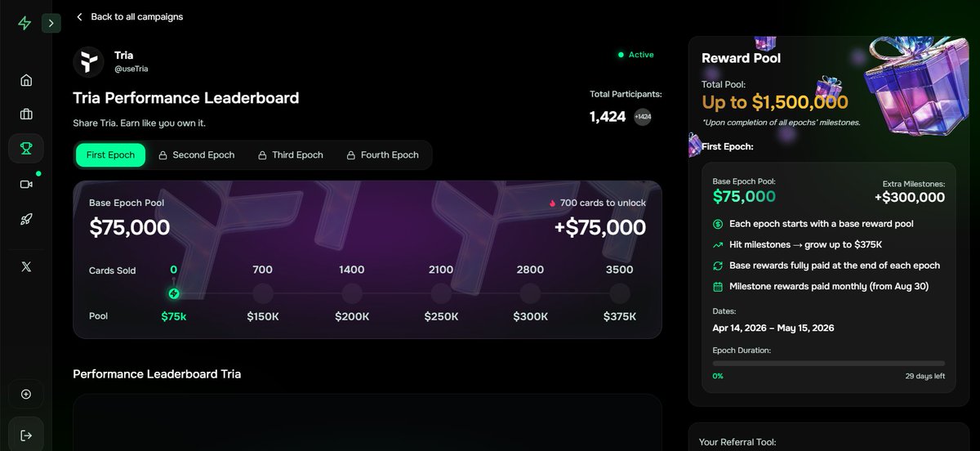Image resolution: width=980 pixels, height=451 pixels.
Task: Go back to all campaigns
Action: click(x=129, y=16)
